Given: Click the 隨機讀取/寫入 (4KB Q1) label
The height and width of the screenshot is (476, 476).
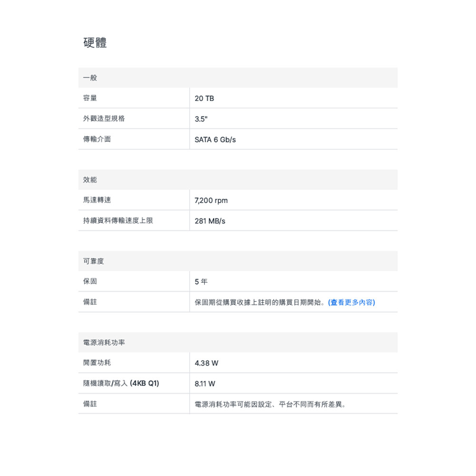Looking at the screenshot, I should tap(121, 383).
